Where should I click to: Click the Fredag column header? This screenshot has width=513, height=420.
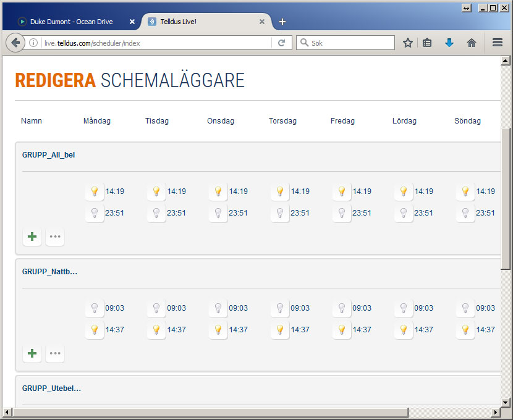coord(342,121)
